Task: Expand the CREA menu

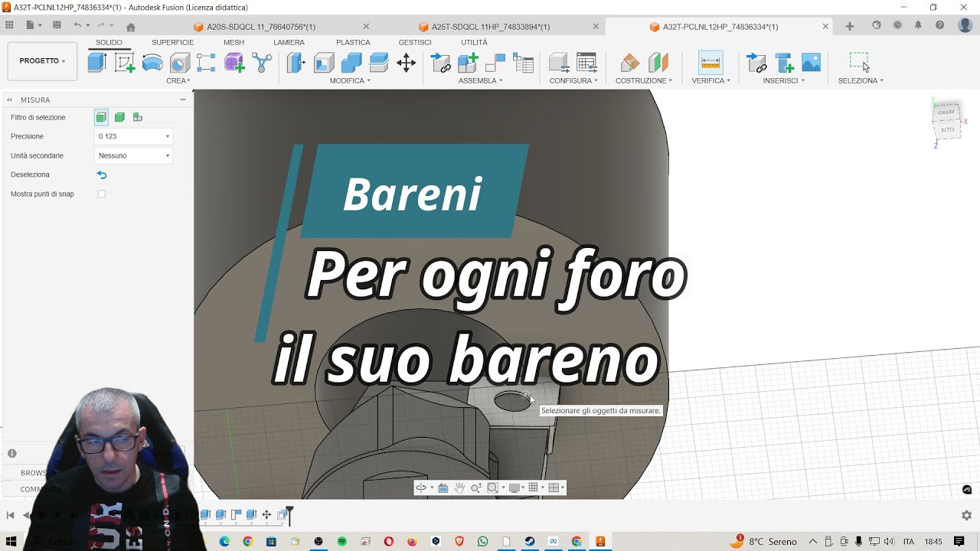Action: pyautogui.click(x=178, y=80)
